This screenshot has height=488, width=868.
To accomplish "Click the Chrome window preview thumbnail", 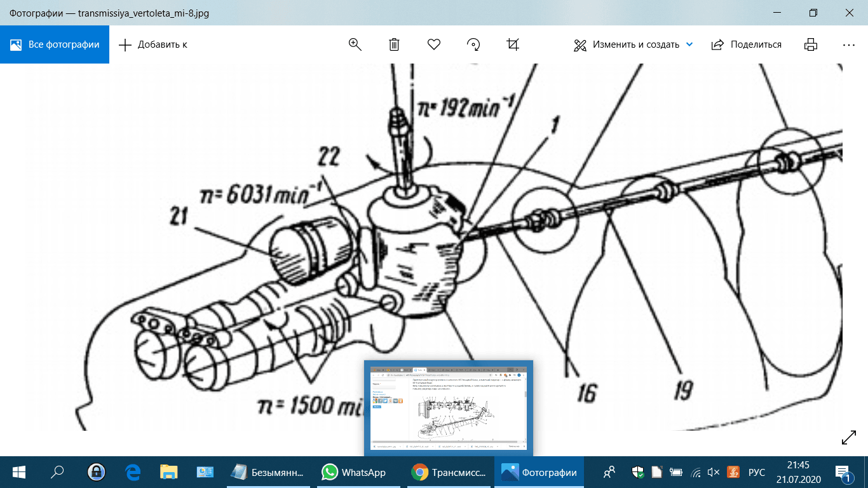I will coord(449,408).
